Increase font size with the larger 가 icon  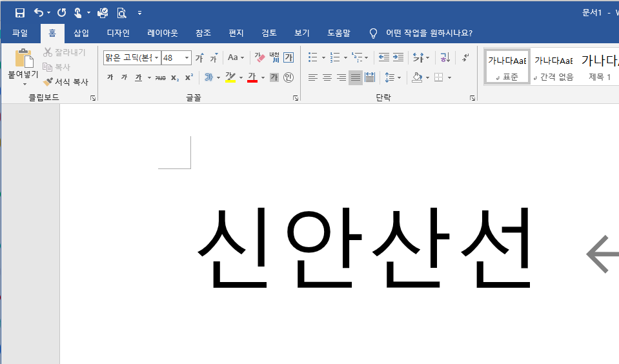click(x=199, y=57)
